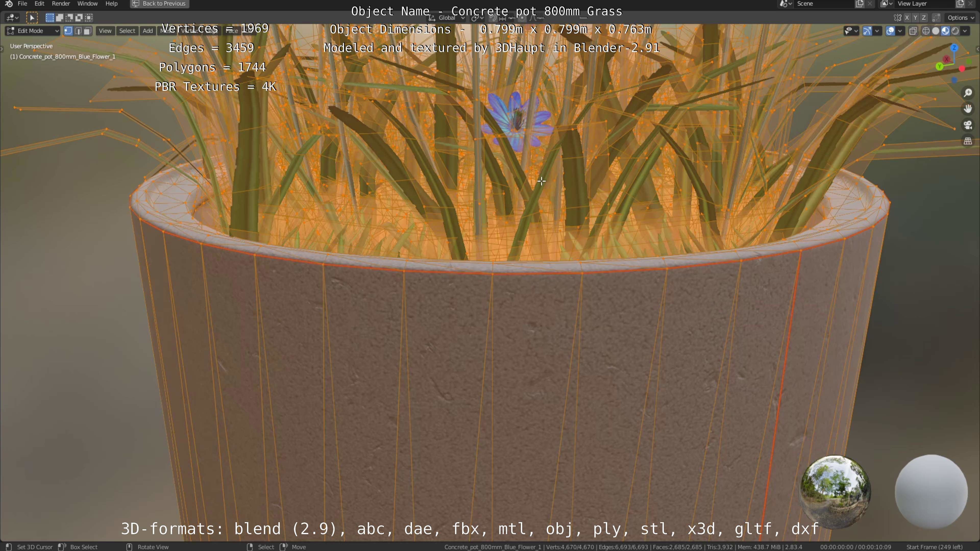Toggle perspective/orthographic grid icon
This screenshot has width=980, height=551.
click(968, 141)
